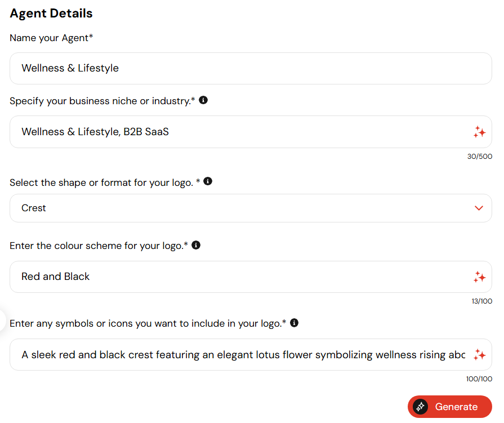Click the Name your Agent label

(51, 38)
